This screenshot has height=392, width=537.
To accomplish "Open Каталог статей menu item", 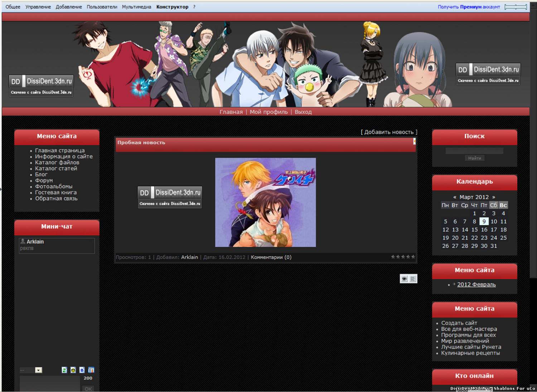I will pyautogui.click(x=56, y=168).
